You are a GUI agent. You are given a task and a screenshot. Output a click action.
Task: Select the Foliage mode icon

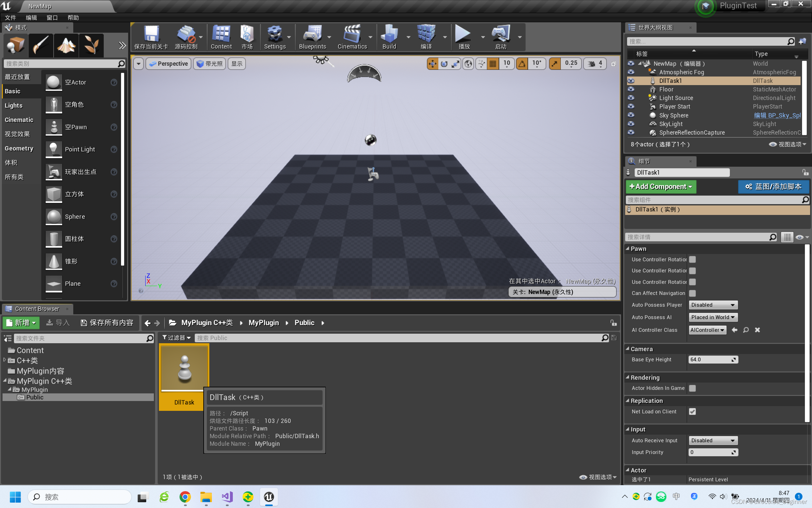[x=91, y=45]
